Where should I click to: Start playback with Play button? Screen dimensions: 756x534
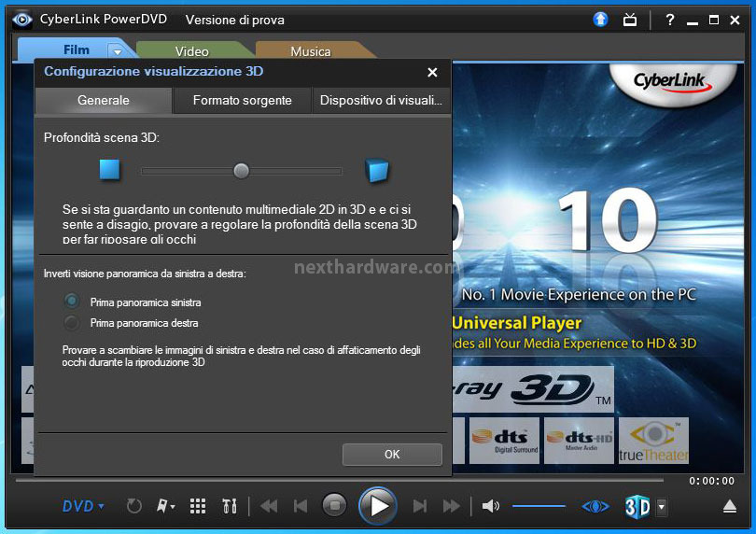click(x=378, y=506)
